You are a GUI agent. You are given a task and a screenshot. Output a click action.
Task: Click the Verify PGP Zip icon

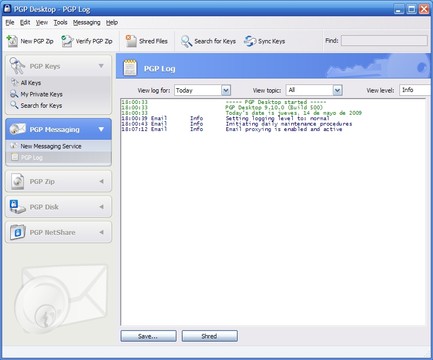pyautogui.click(x=67, y=41)
